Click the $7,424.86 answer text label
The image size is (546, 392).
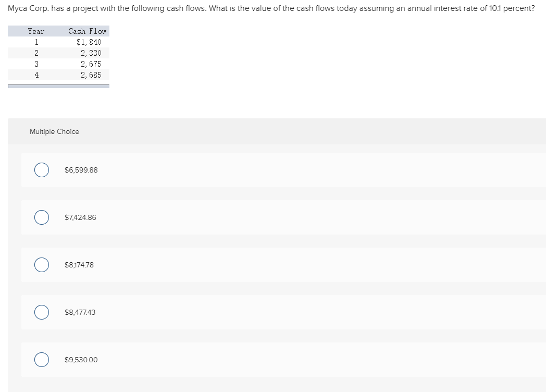pos(80,217)
